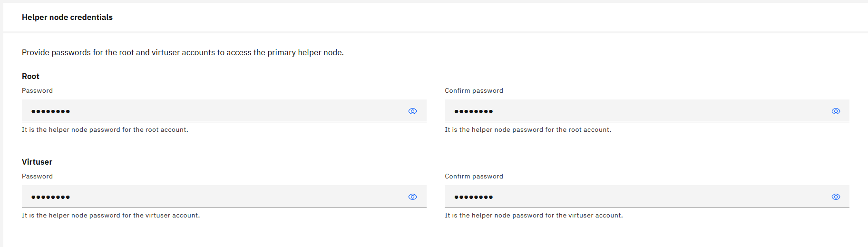Image resolution: width=868 pixels, height=247 pixels.
Task: Select the Virtuser Password input field
Action: (x=214, y=197)
